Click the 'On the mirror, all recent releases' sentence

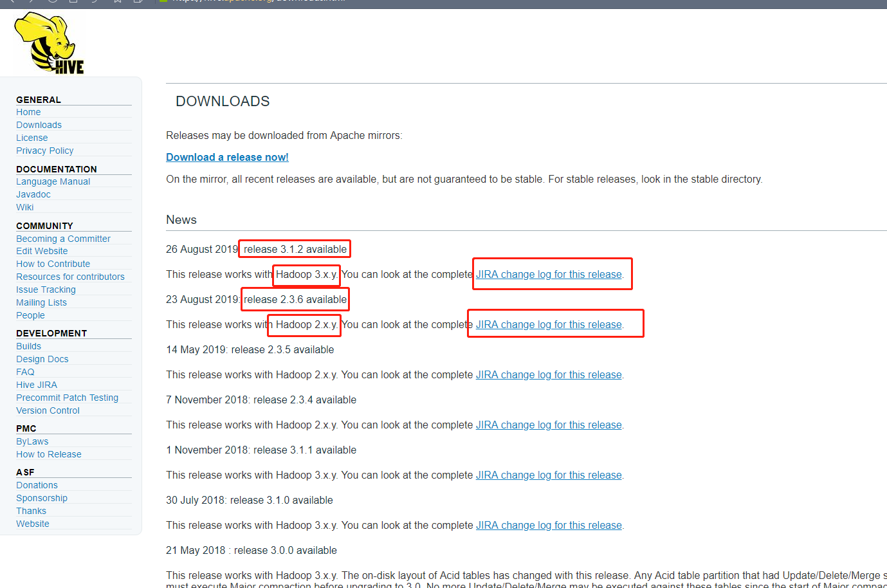(464, 179)
